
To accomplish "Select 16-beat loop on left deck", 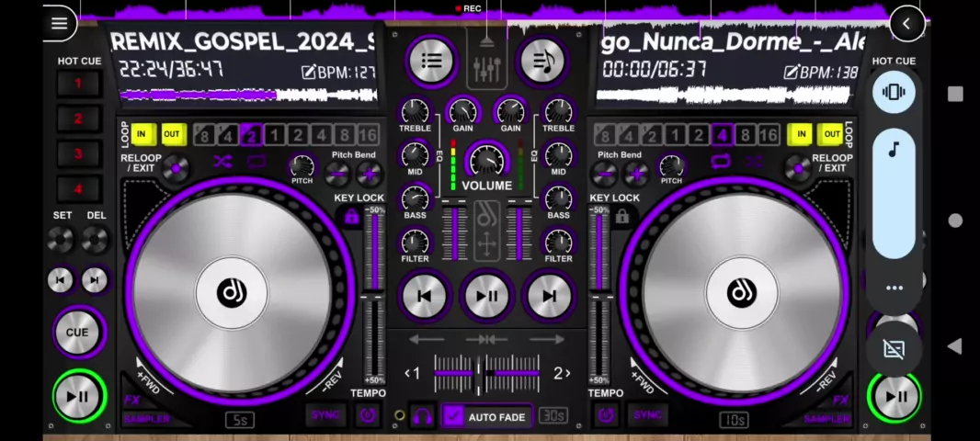I will click(368, 135).
